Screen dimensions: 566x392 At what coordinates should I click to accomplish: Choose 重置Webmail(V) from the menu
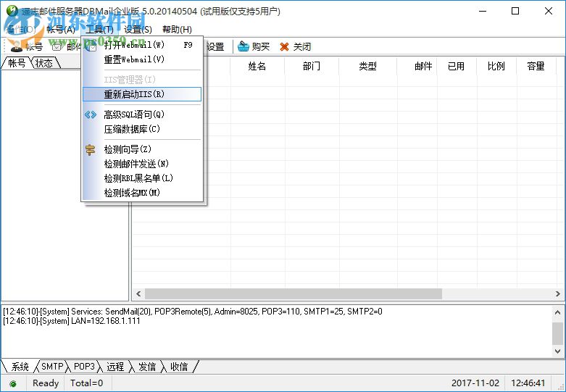[142, 59]
